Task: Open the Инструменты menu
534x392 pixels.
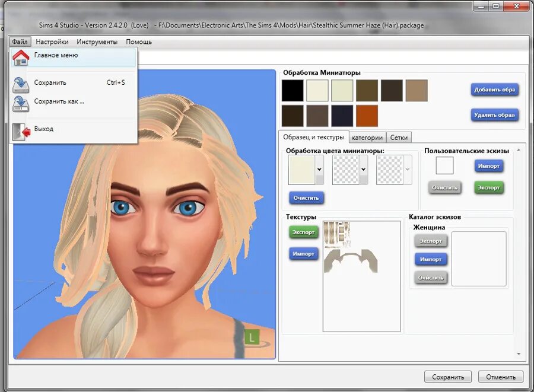Action: click(x=97, y=42)
